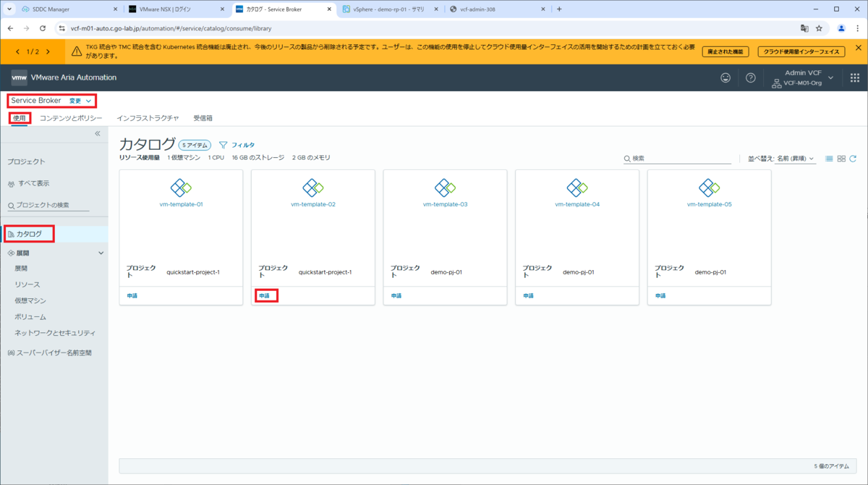Open 展開 sub-item under 展開 section
Image resolution: width=868 pixels, height=485 pixels.
pos(21,269)
